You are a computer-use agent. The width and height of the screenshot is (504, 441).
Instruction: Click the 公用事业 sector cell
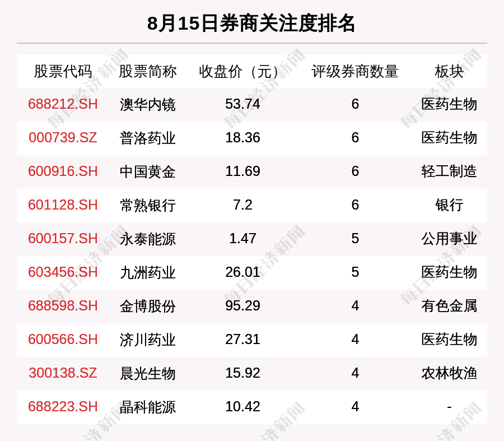pyautogui.click(x=449, y=239)
